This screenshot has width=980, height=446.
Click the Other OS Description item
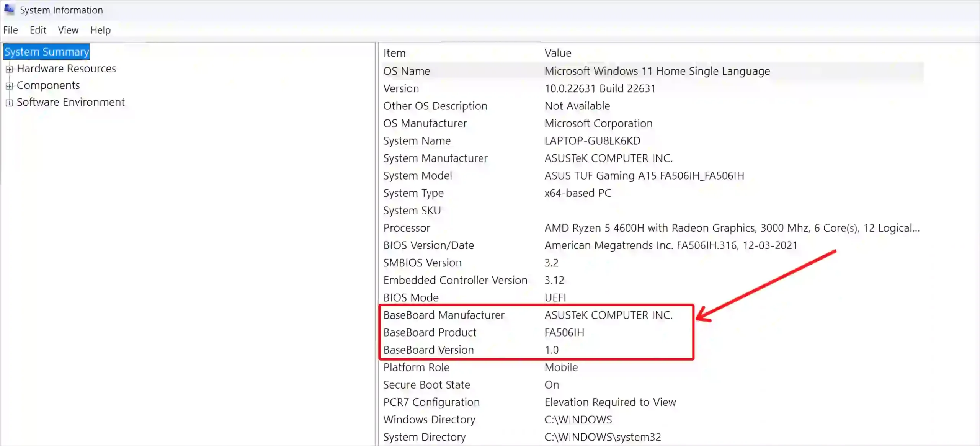pyautogui.click(x=435, y=106)
